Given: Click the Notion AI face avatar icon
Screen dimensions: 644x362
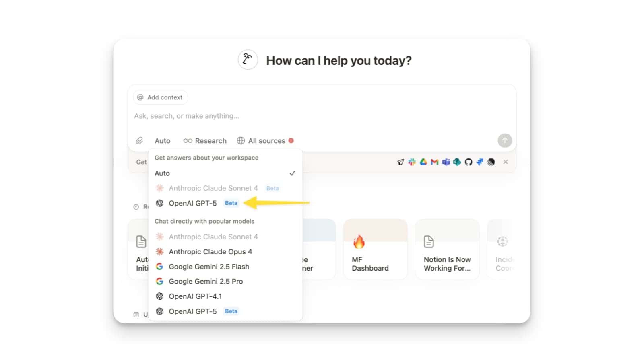Looking at the screenshot, I should click(x=248, y=60).
